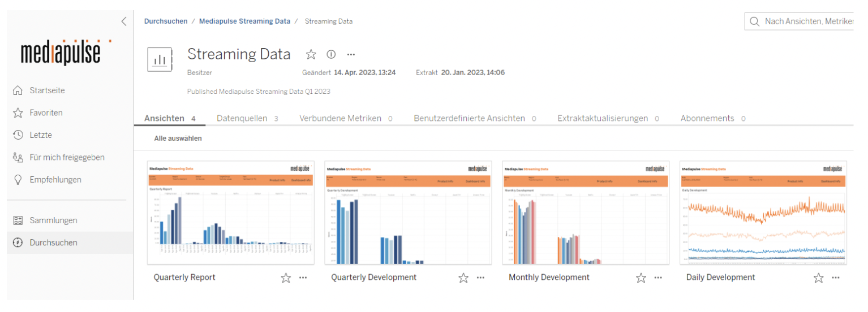868x312 pixels.
Task: Click the Letzte clock icon
Action: click(x=18, y=135)
